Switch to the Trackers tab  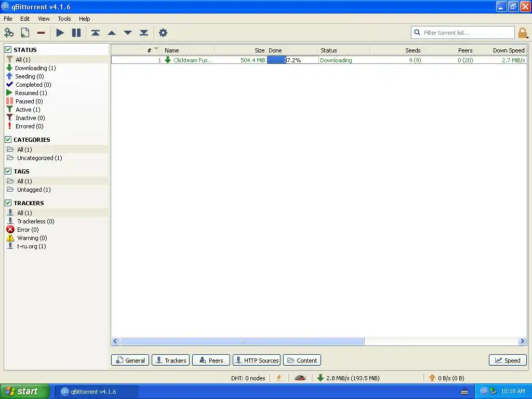pyautogui.click(x=170, y=361)
